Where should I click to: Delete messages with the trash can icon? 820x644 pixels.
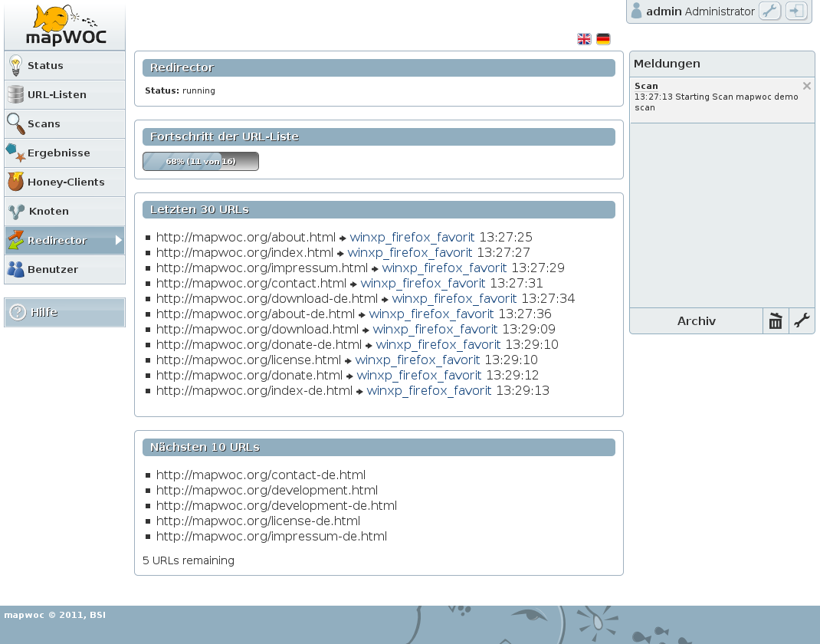pos(776,320)
